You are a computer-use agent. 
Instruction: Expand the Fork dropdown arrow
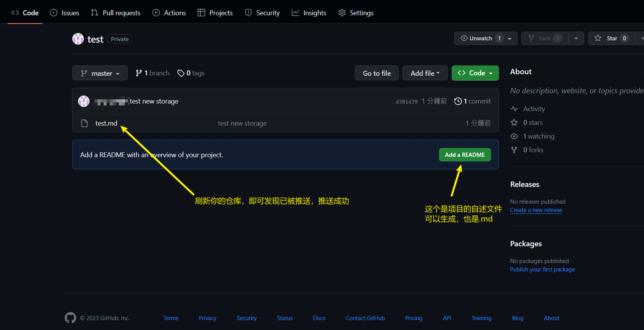[576, 38]
